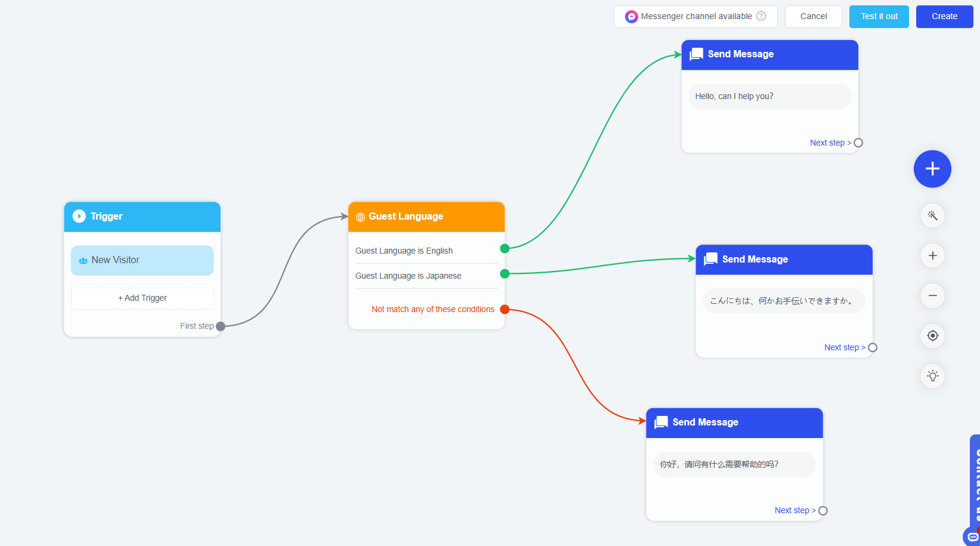Open the chat bubble widget icon
The width and height of the screenshot is (980, 546).
972,536
